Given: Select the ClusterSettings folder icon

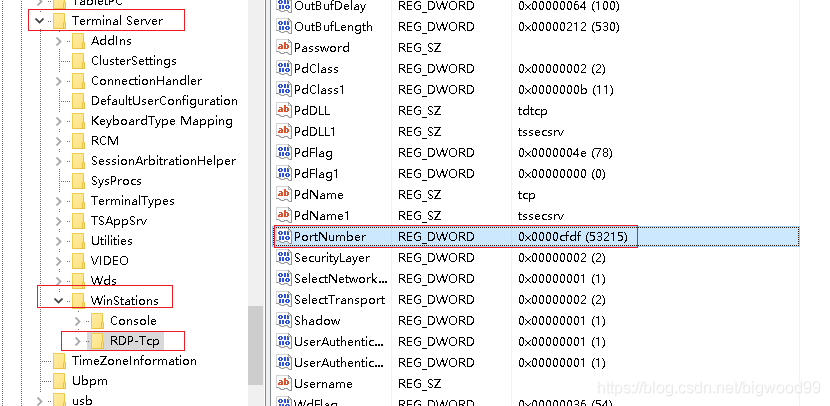Looking at the screenshot, I should (x=78, y=61).
